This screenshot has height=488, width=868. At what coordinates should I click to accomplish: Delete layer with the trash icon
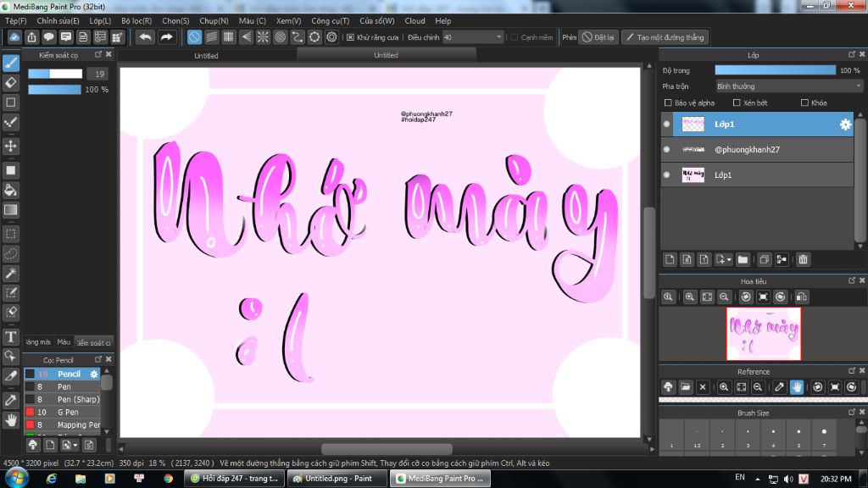click(x=804, y=259)
